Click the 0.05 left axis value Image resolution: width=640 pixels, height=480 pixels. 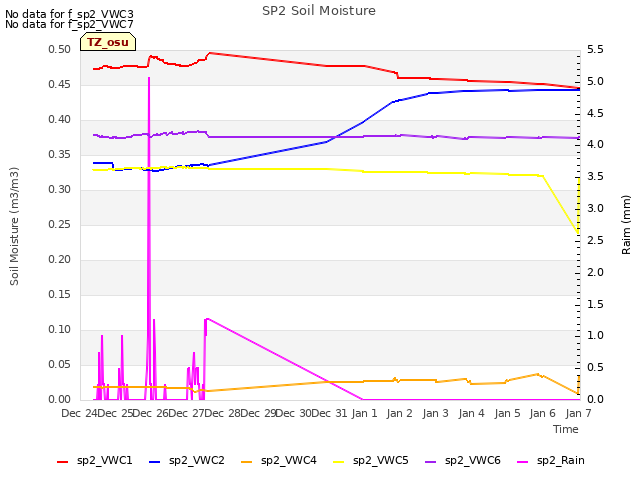(60, 364)
